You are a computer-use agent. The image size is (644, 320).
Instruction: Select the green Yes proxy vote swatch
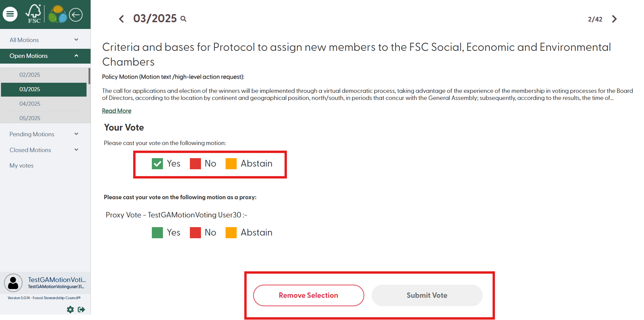click(157, 233)
